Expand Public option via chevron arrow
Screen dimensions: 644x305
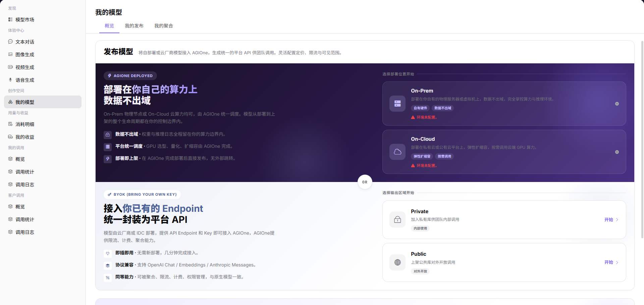[x=617, y=262]
